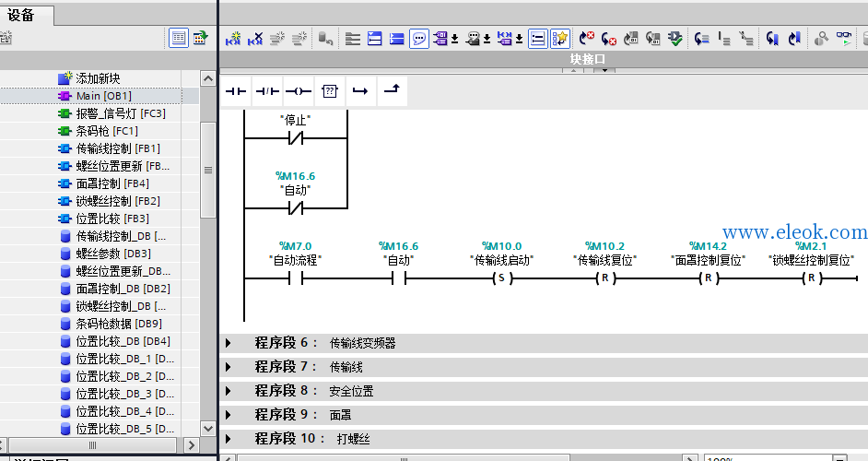
Task: Toggle favorites star display in editor
Action: (559, 38)
